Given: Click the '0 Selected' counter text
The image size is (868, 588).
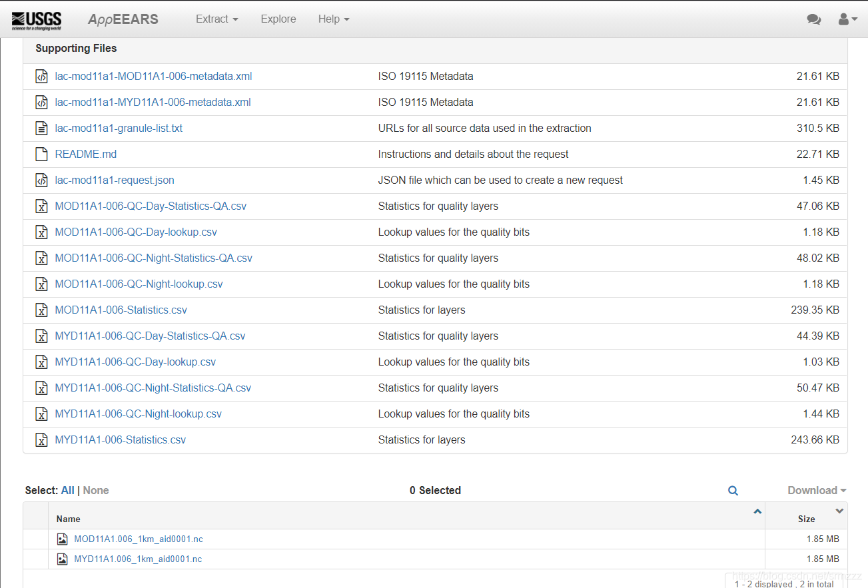Looking at the screenshot, I should click(x=435, y=491).
